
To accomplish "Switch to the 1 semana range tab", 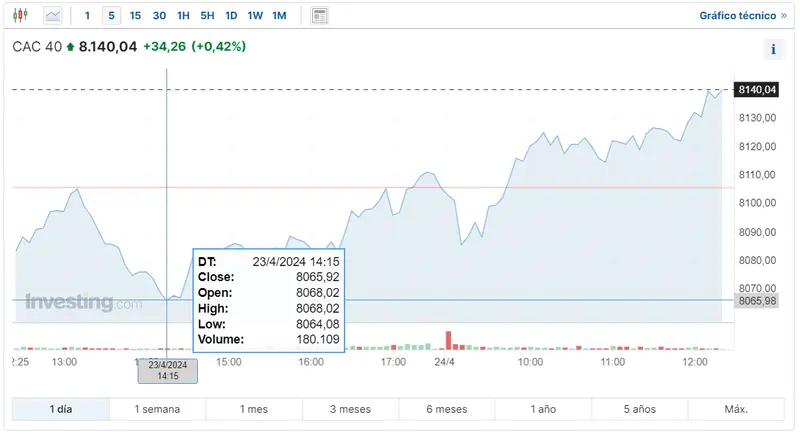I will pos(157,410).
